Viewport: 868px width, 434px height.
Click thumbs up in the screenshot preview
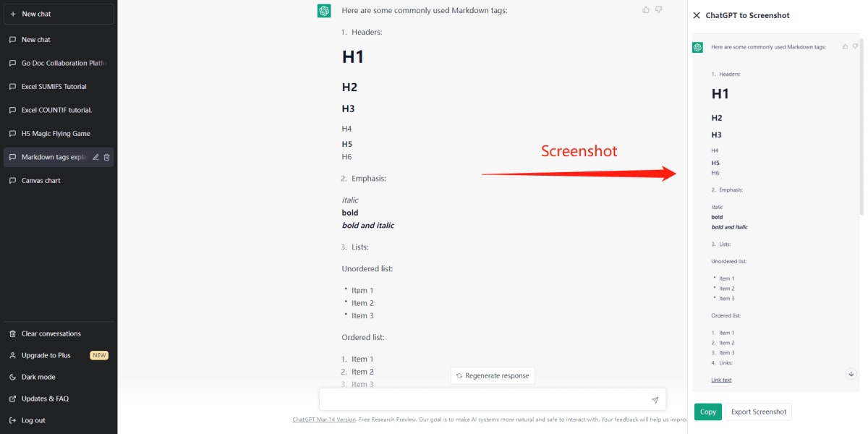846,46
